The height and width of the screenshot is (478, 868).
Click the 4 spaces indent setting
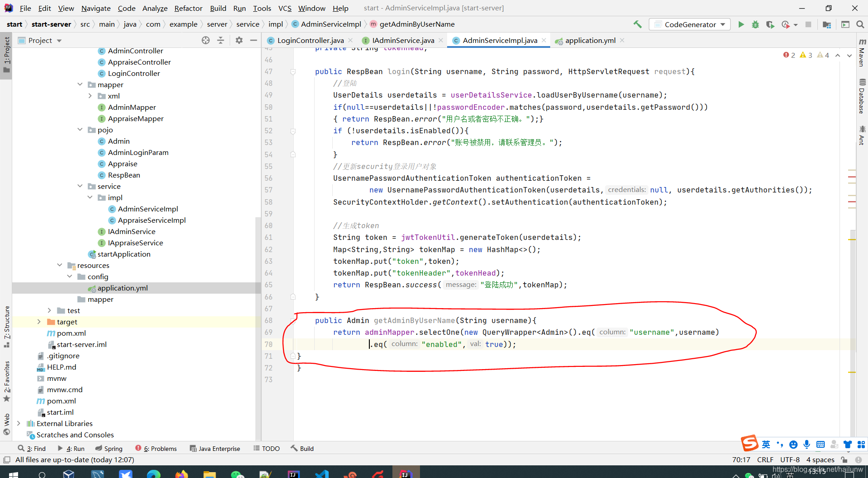(x=820, y=460)
